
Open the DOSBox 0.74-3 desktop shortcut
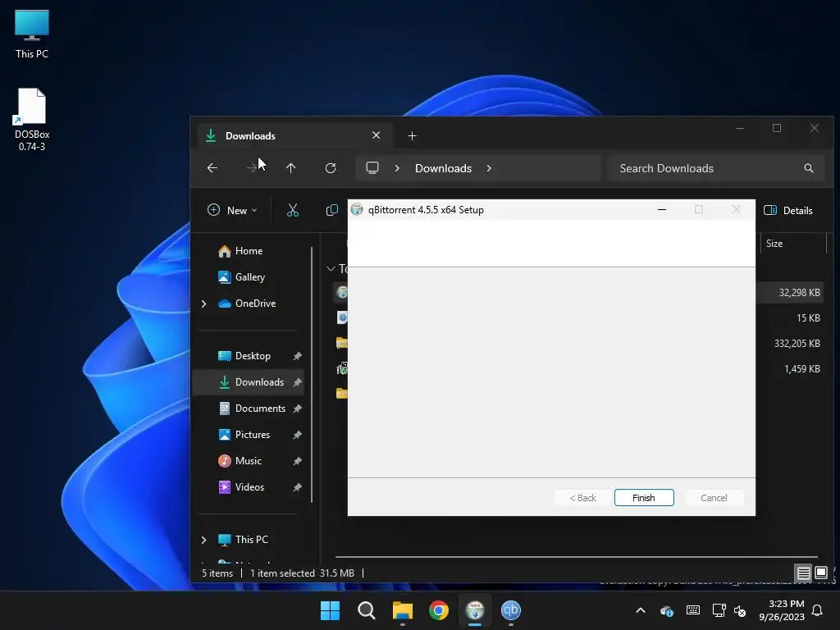(x=32, y=119)
